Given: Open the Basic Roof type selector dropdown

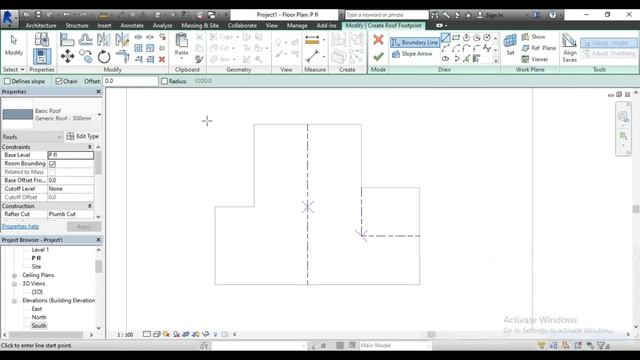Looking at the screenshot, I should pos(99,114).
